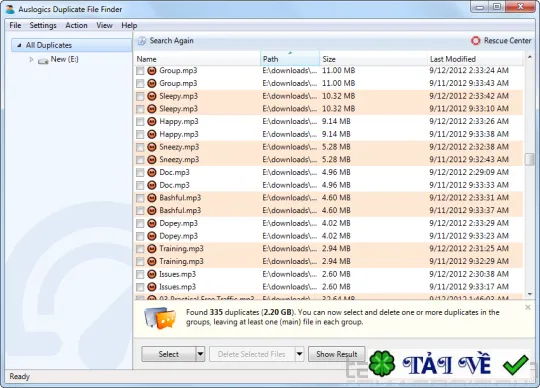
Task: Click the mp3 icon of the 9/12 Happy.mp3 row
Action: (x=152, y=122)
